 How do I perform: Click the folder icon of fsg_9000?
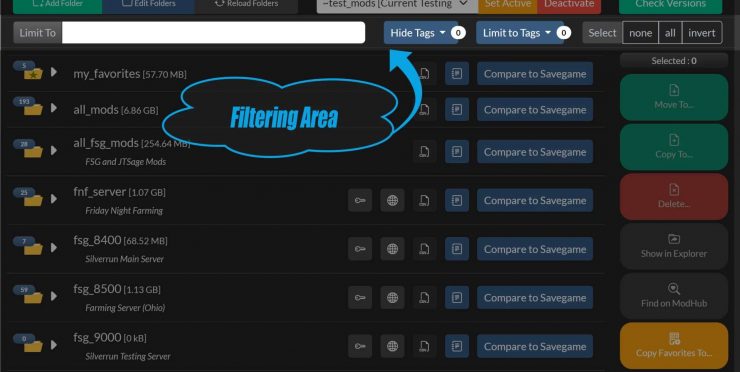tap(33, 346)
